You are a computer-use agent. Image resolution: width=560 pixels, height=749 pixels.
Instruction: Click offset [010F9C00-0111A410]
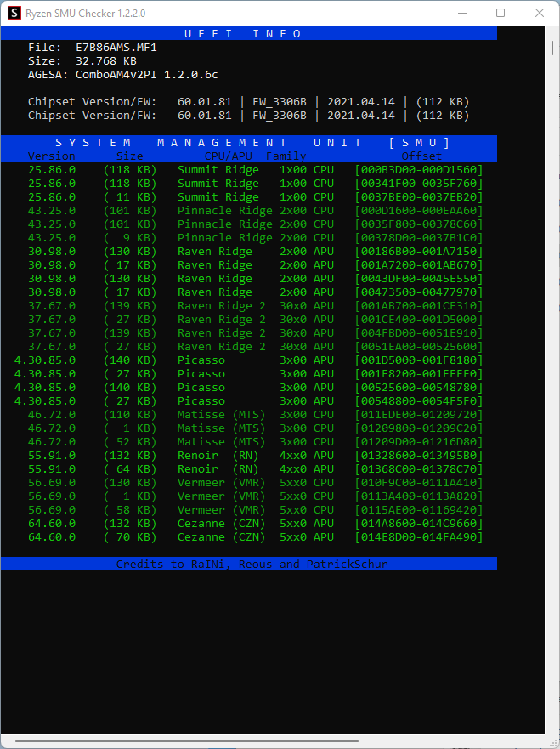(419, 483)
